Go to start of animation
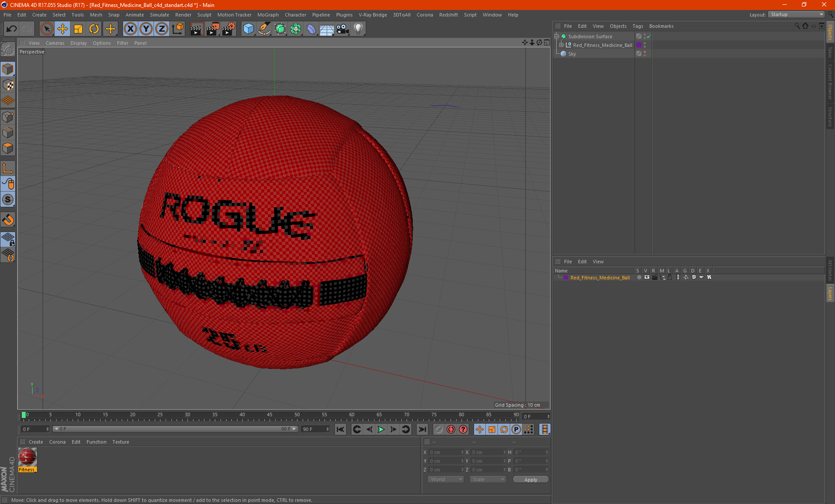This screenshot has height=504, width=835. pos(341,429)
